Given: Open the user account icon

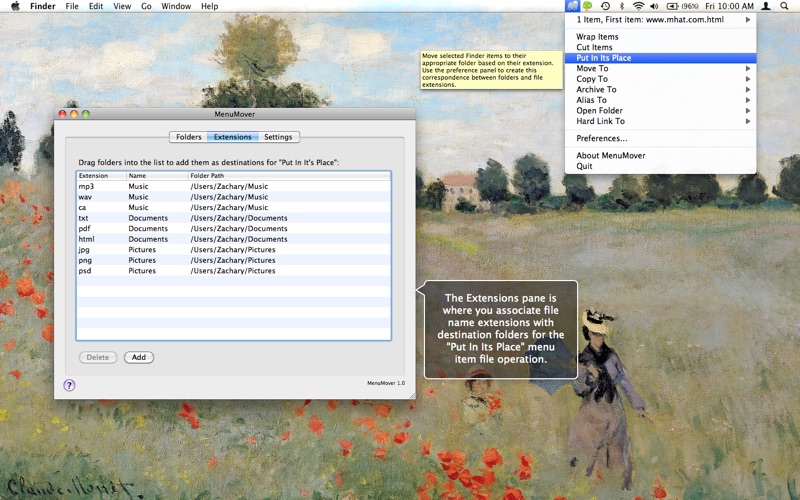Looking at the screenshot, I should [766, 6].
